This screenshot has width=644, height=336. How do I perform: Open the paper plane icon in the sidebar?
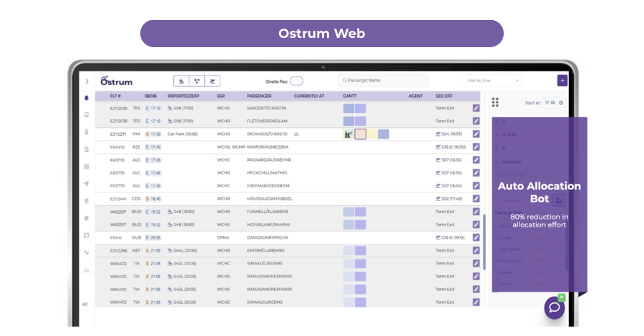click(87, 184)
